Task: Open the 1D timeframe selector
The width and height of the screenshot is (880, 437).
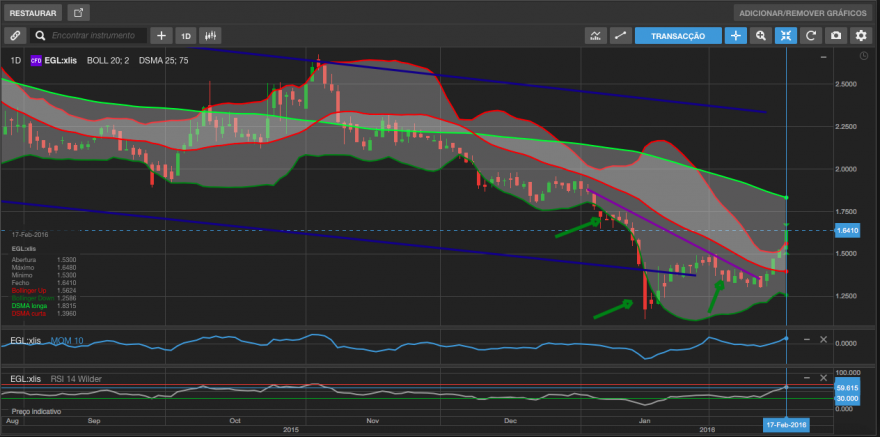Action: (x=186, y=35)
